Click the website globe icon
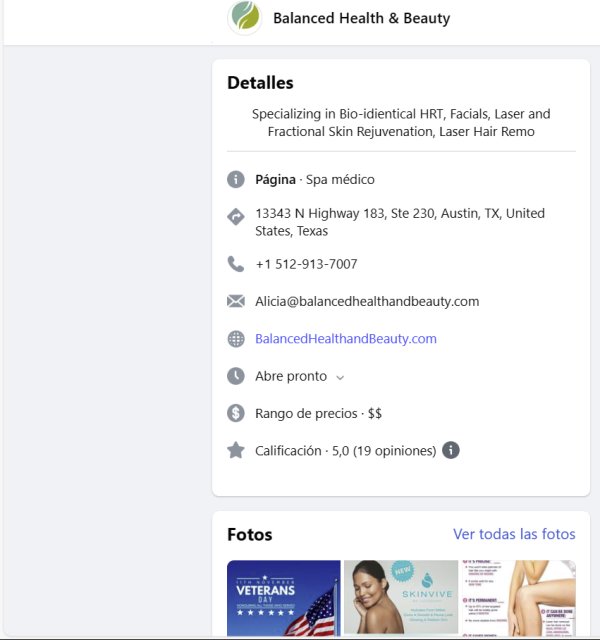The image size is (600, 640). coord(236,339)
